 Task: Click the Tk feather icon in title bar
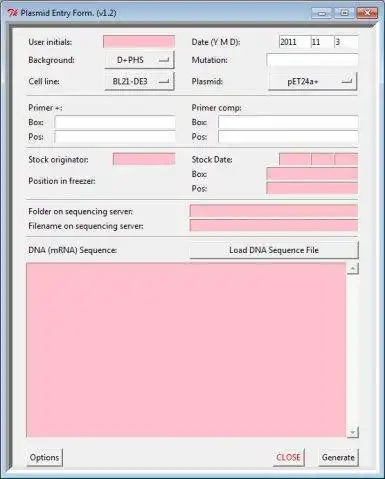point(13,13)
